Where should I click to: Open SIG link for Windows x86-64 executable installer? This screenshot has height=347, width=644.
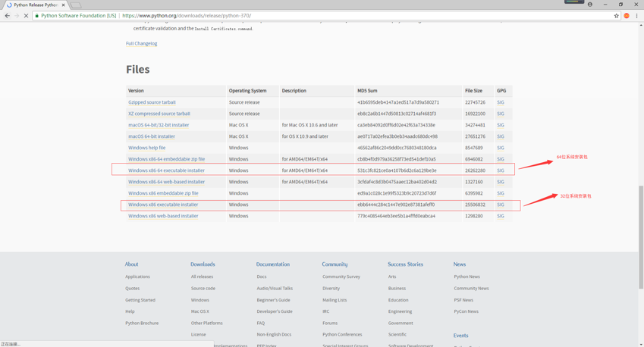(500, 170)
